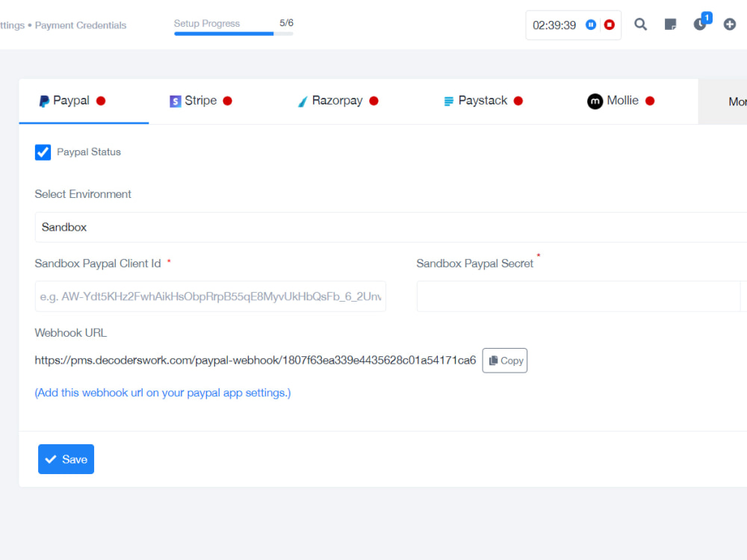This screenshot has width=747, height=560.
Task: Click the Select Environment label
Action: coord(83,194)
